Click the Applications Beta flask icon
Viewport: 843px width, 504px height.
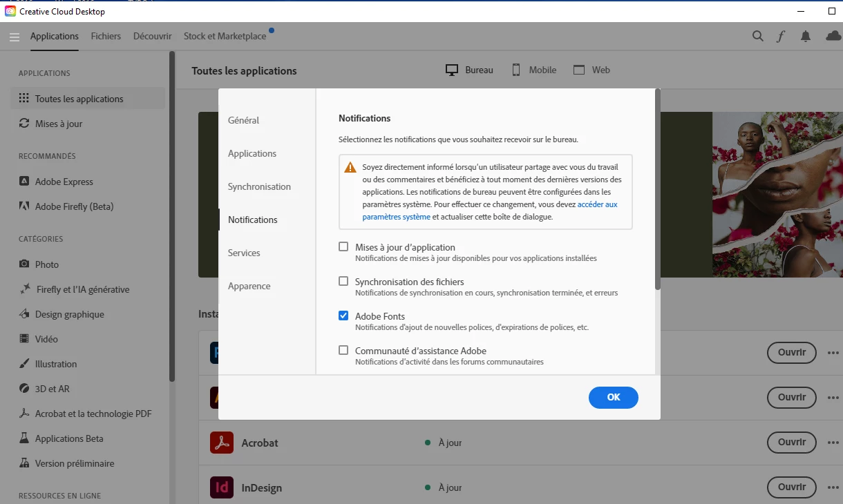coord(24,438)
